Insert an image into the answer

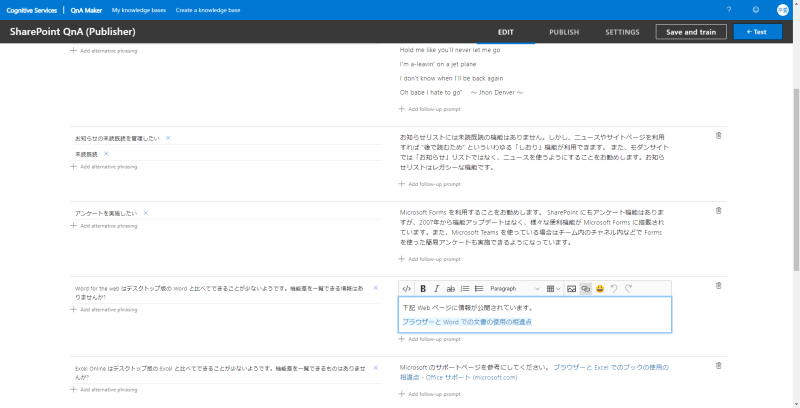(571, 289)
